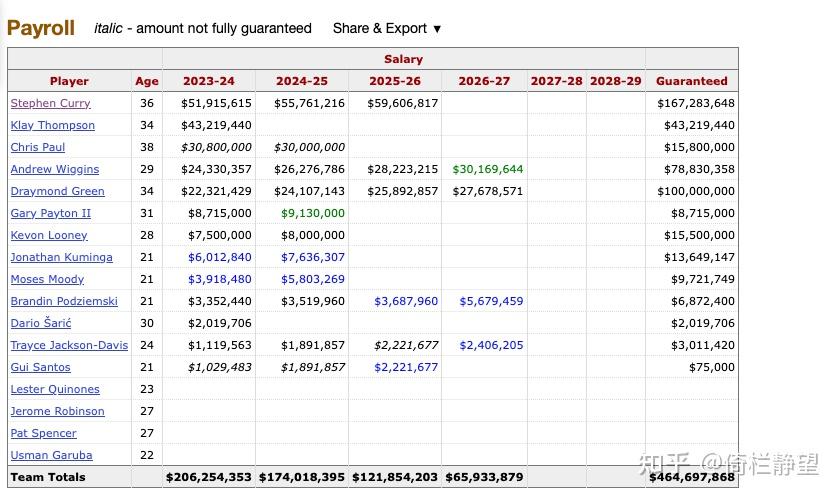Open Kevon Looney player link
The image size is (840, 498).
pos(49,235)
